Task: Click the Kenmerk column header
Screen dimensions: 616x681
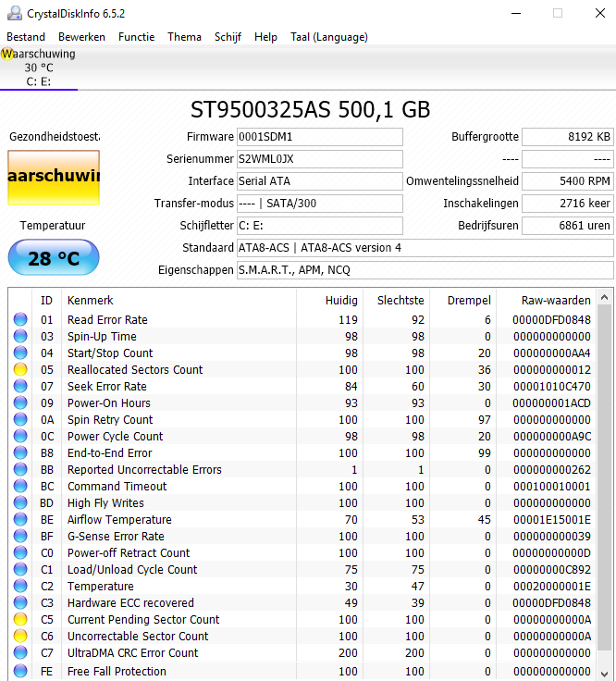Action: (x=179, y=300)
